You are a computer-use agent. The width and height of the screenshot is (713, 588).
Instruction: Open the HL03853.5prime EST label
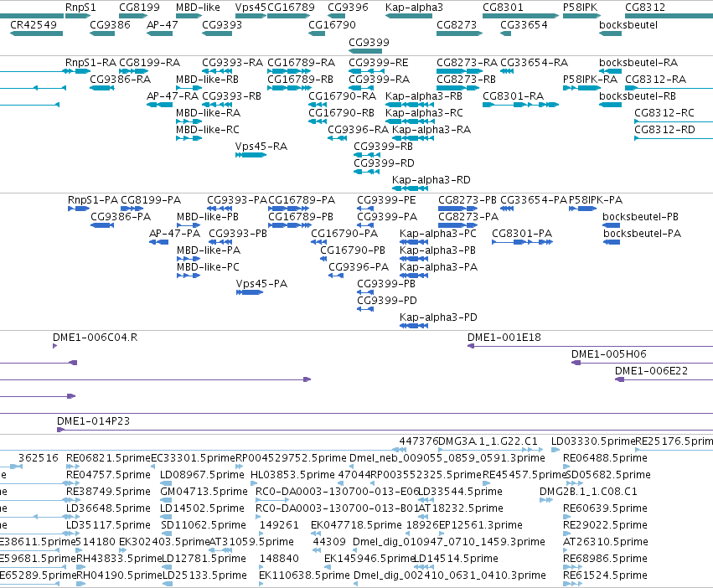pos(292,474)
